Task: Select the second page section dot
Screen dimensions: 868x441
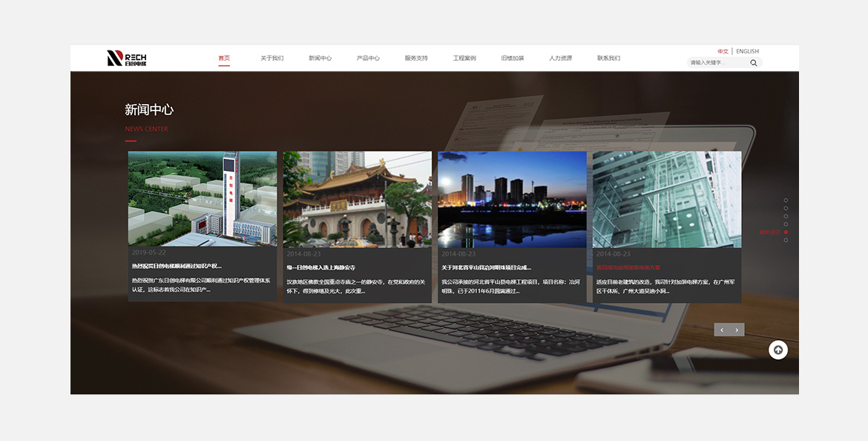Action: click(x=786, y=209)
